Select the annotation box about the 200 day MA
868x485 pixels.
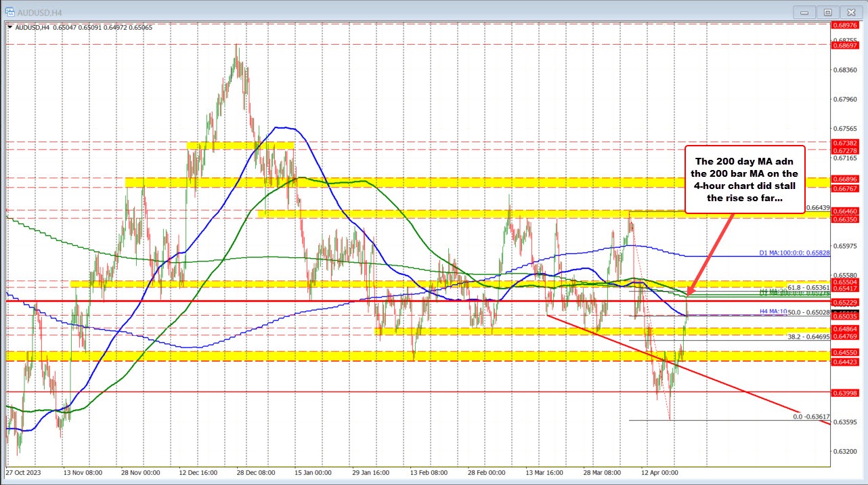click(743, 180)
